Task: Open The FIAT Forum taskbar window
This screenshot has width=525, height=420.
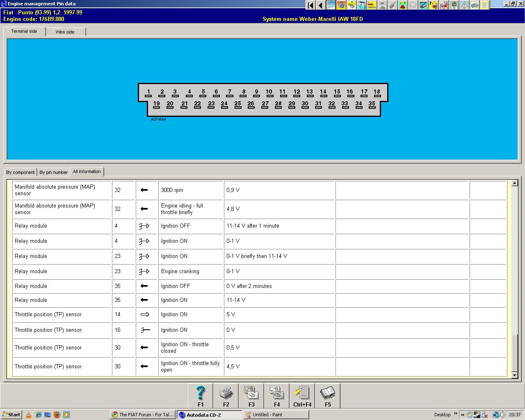Action: (142, 415)
